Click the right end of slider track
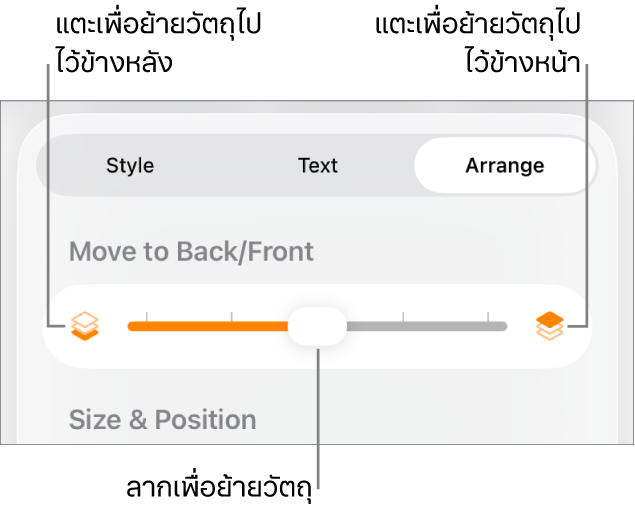 (x=504, y=326)
